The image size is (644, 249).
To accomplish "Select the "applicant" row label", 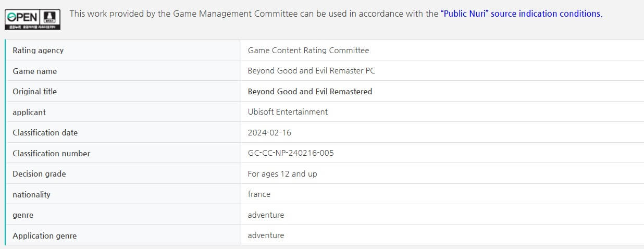I will 29,112.
